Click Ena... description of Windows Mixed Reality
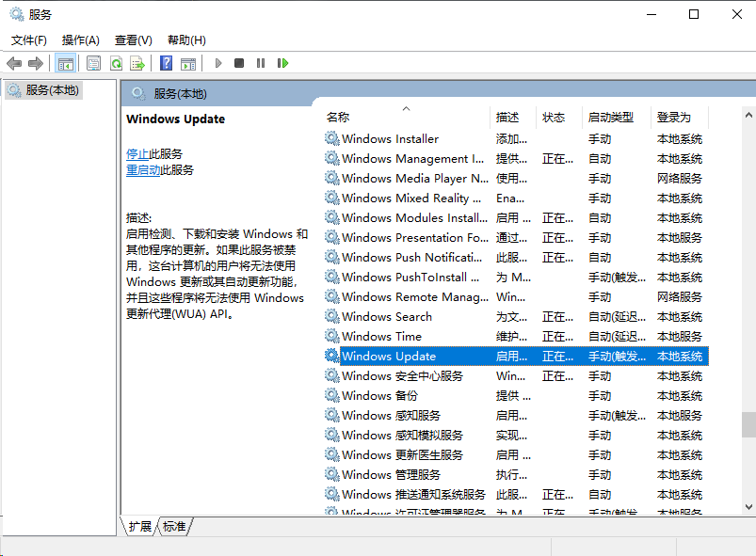 point(510,198)
